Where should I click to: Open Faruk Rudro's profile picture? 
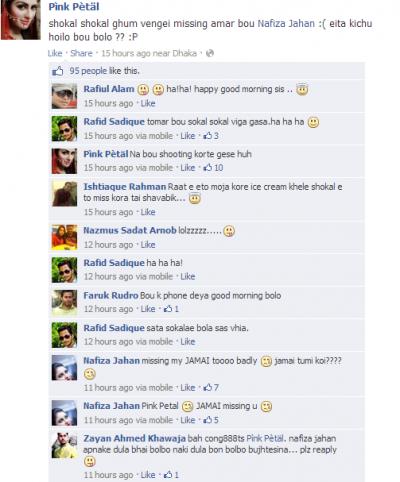click(64, 302)
